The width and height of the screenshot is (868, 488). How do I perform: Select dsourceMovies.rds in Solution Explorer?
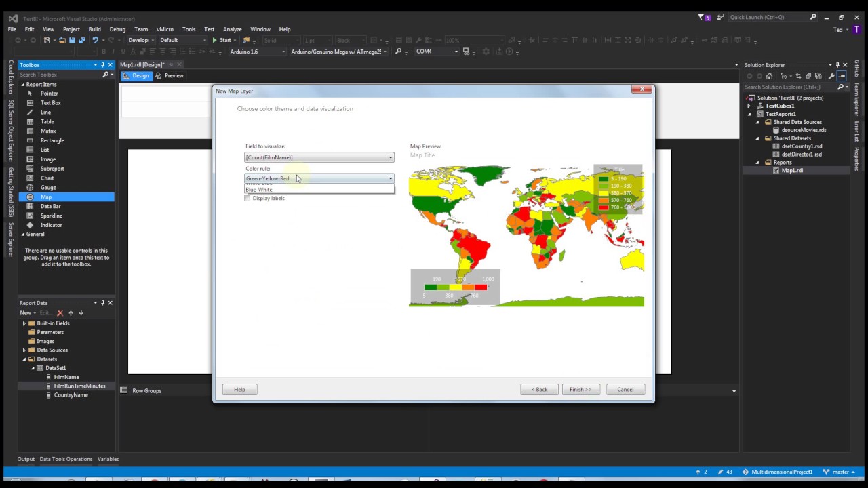click(x=804, y=130)
